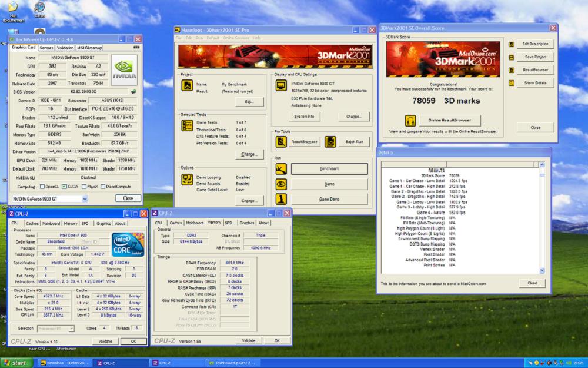Open Graphics tab in right CPU-Z window
The height and width of the screenshot is (368, 588).
pyautogui.click(x=247, y=223)
